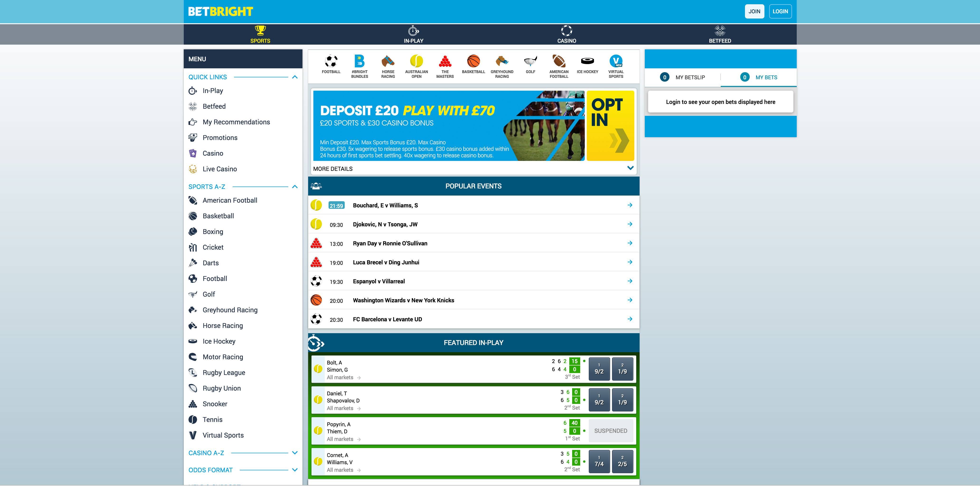Click the Login button
Viewport: 980px width, 486px height.
pos(780,11)
